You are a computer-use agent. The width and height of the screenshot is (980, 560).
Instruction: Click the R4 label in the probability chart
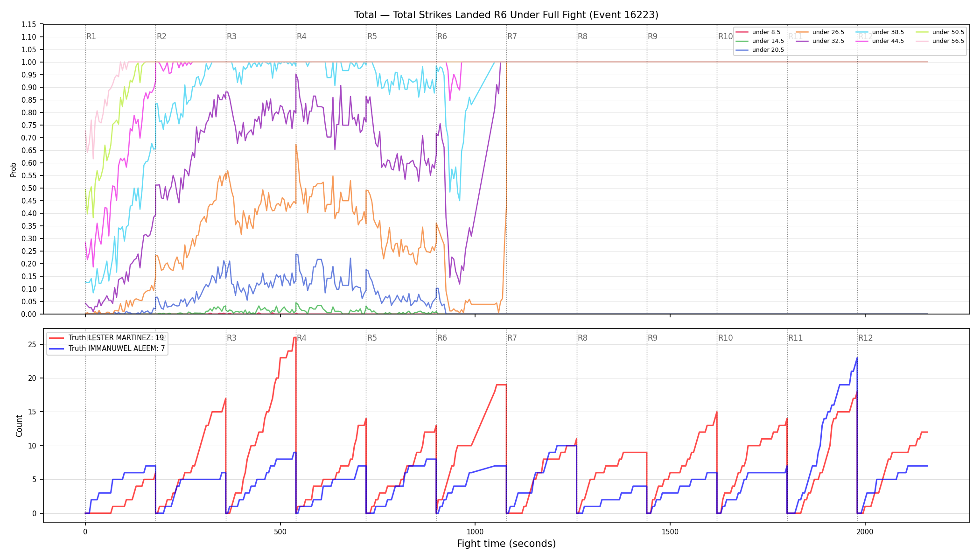(301, 36)
